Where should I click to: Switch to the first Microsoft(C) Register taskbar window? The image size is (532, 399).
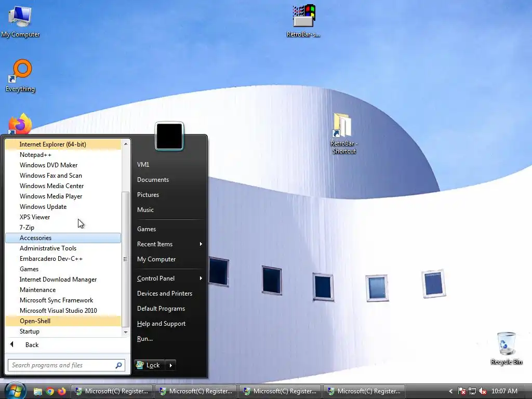point(112,391)
